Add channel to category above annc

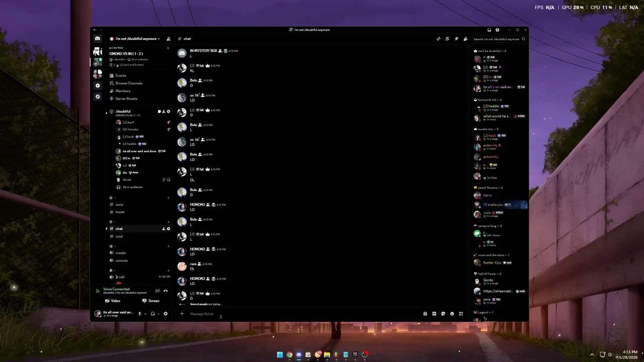(x=169, y=198)
